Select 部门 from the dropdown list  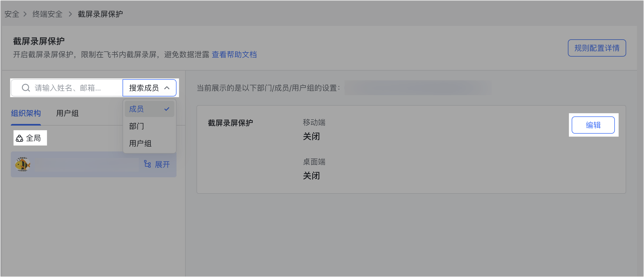[x=137, y=126]
